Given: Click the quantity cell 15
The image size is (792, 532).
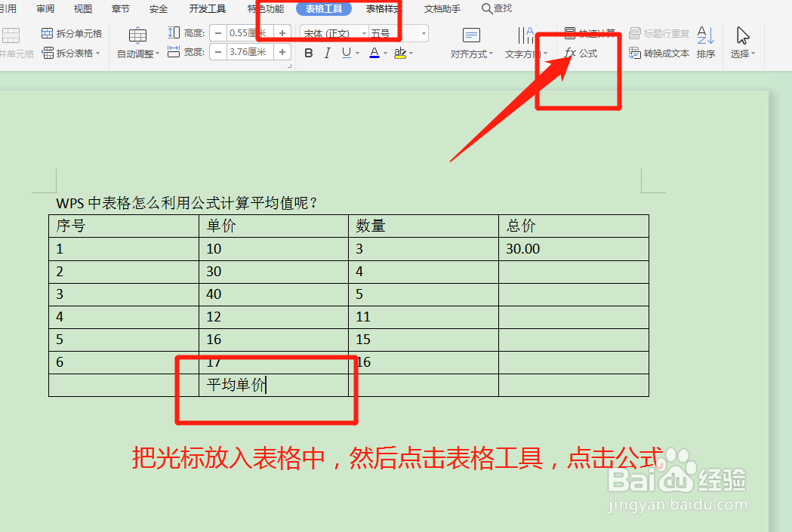Looking at the screenshot, I should point(424,340).
